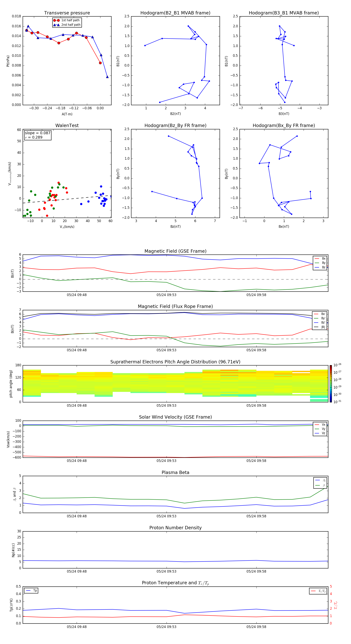Click '05/24 09:53' tick under GSE plot
The height and width of the screenshot is (644, 351).
click(x=166, y=295)
